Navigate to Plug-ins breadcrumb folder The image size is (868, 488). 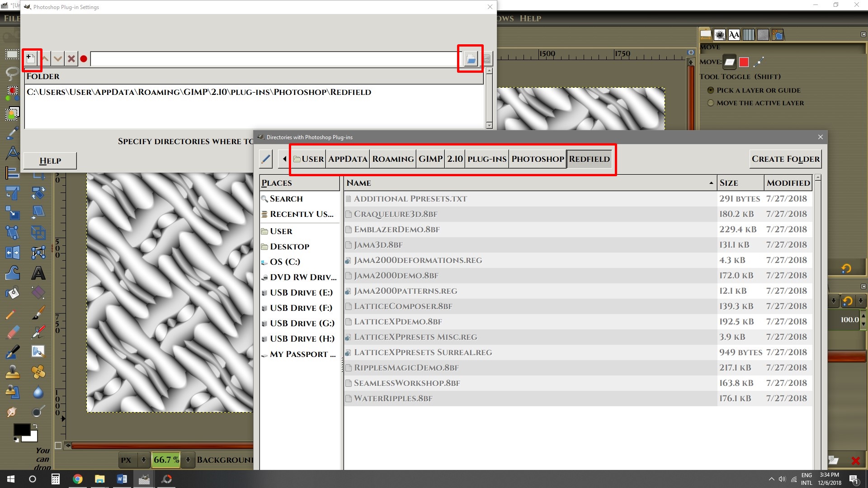pos(487,159)
